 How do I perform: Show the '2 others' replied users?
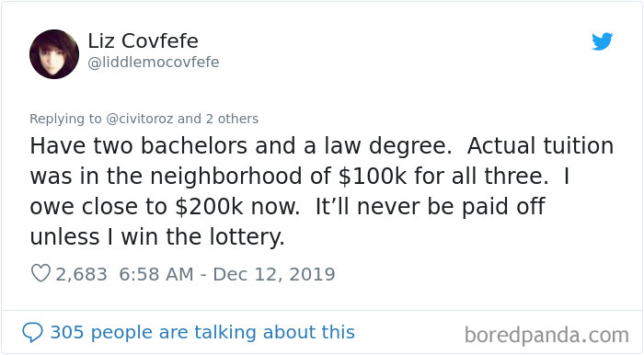232,119
